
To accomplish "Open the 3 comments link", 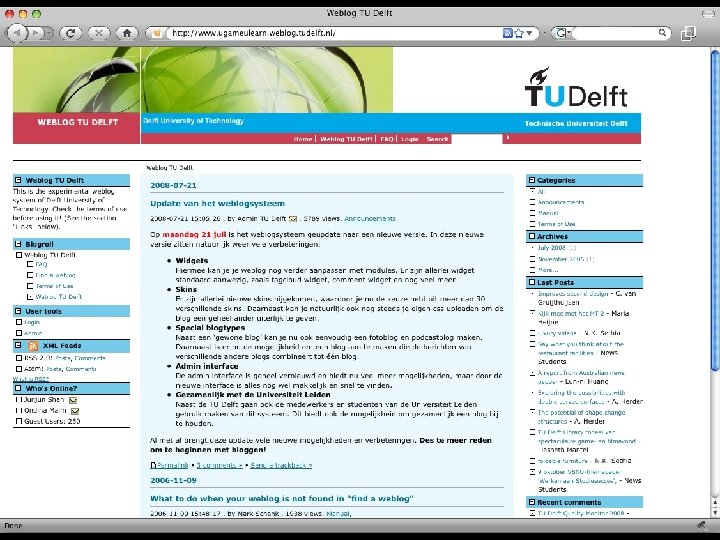I will (x=219, y=465).
